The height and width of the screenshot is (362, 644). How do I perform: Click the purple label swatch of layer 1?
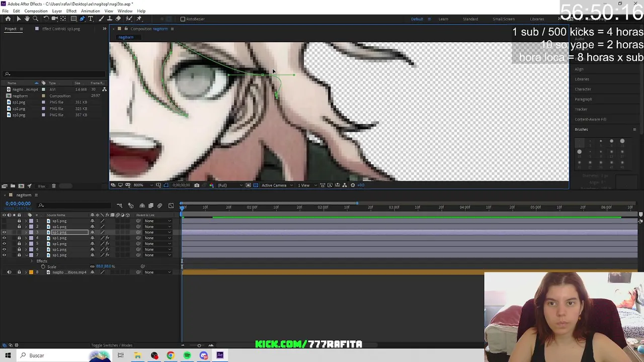point(31,221)
